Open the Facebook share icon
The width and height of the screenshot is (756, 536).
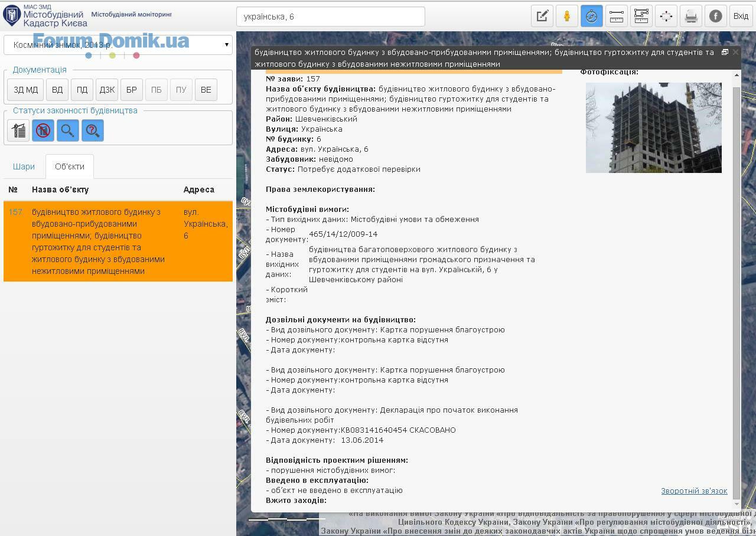pos(716,16)
